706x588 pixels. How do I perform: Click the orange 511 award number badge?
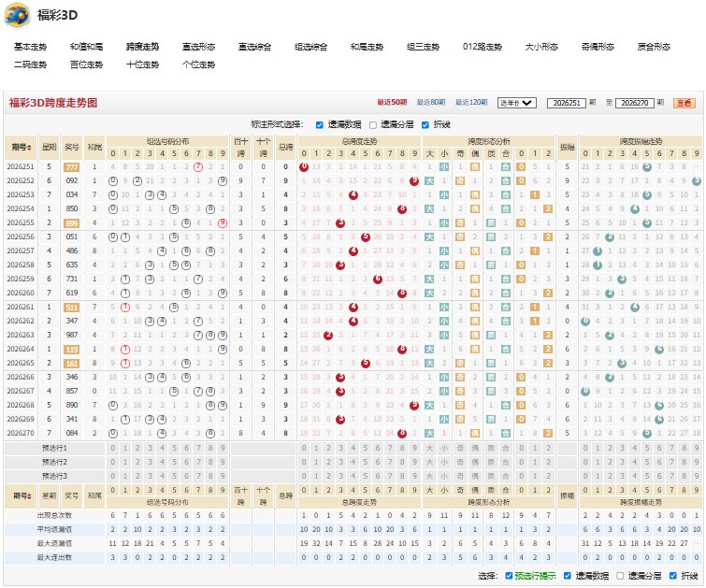[72, 307]
